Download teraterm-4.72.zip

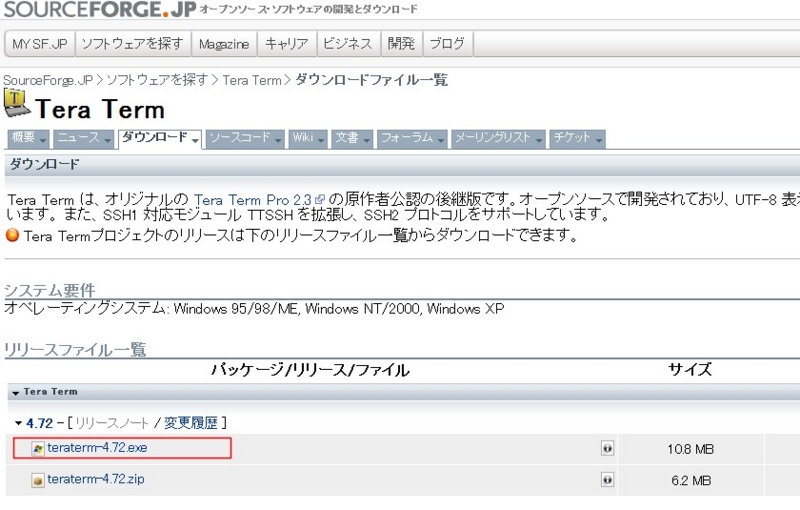click(96, 479)
